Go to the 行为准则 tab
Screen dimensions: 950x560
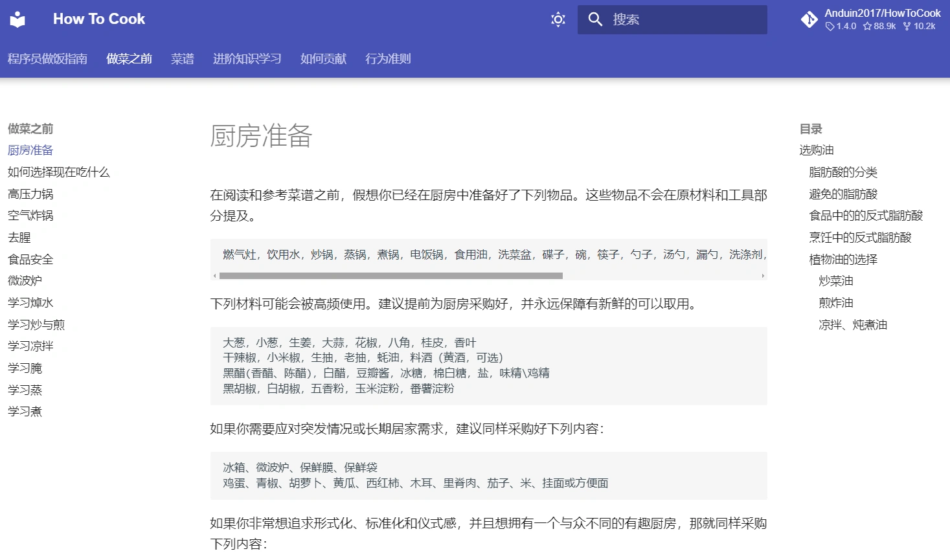tap(387, 59)
